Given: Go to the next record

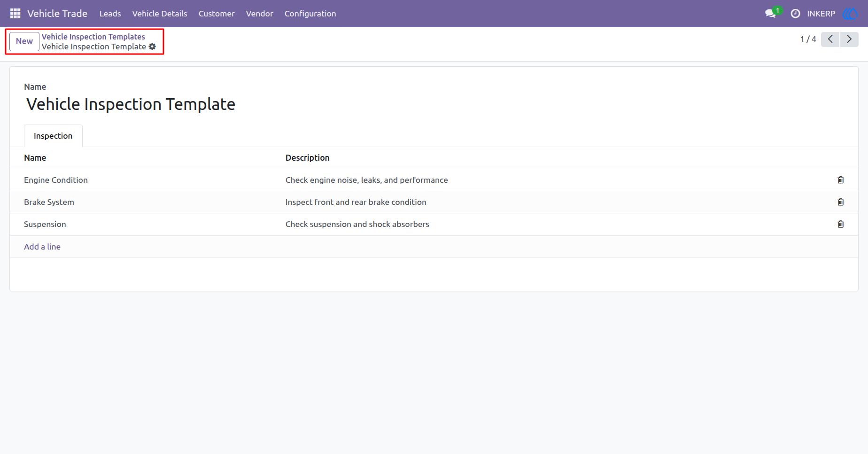Looking at the screenshot, I should tap(849, 39).
